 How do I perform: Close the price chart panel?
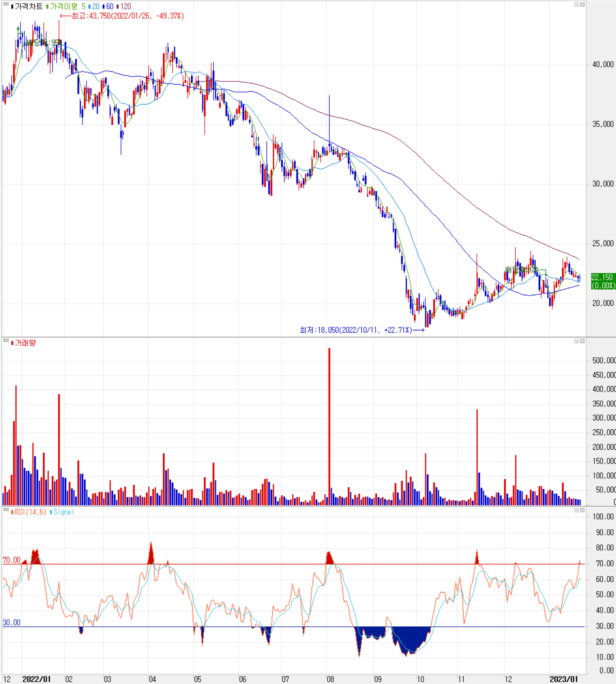582,5
